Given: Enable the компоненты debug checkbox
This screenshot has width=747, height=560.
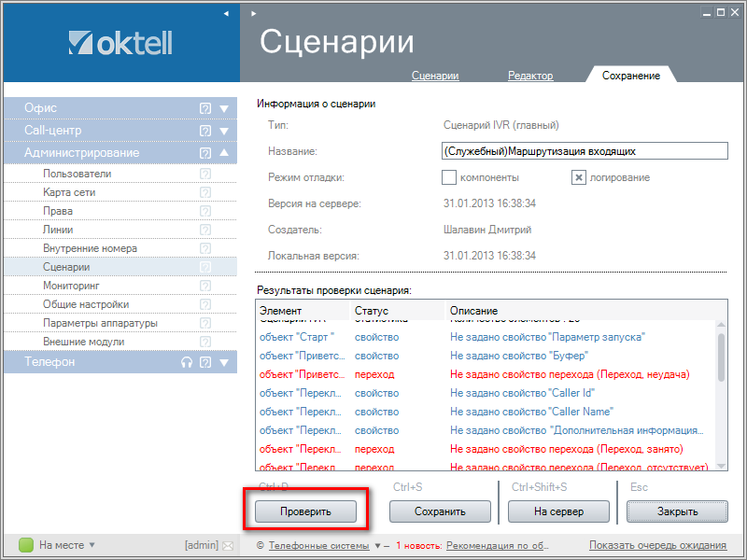Looking at the screenshot, I should pos(449,177).
